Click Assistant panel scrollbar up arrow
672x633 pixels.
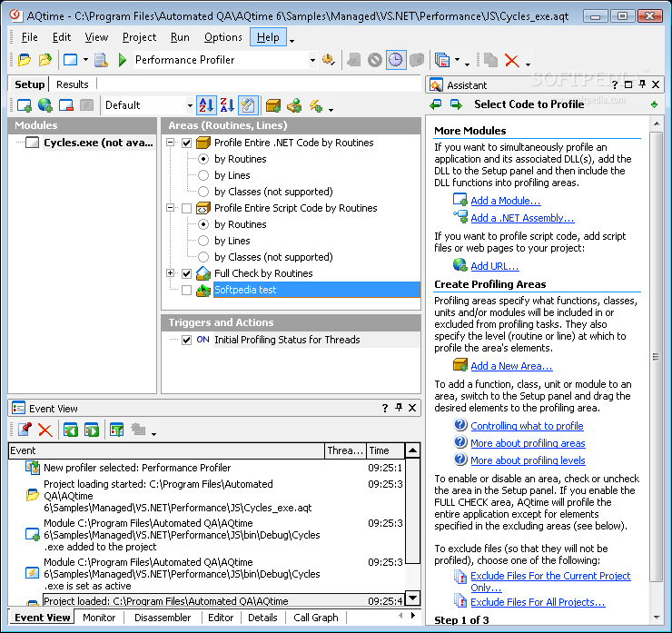(x=657, y=124)
